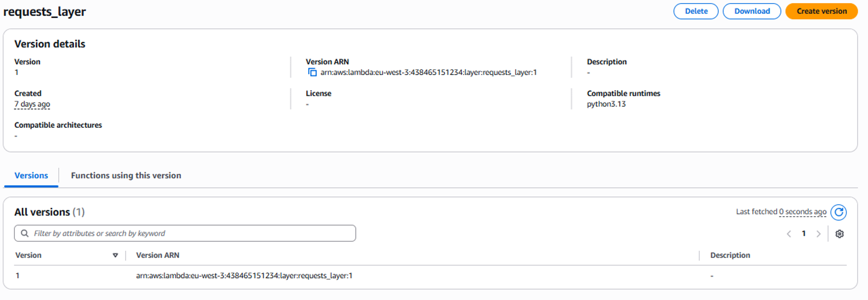The image size is (868, 300).
Task: Refresh the All versions list
Action: tap(838, 212)
